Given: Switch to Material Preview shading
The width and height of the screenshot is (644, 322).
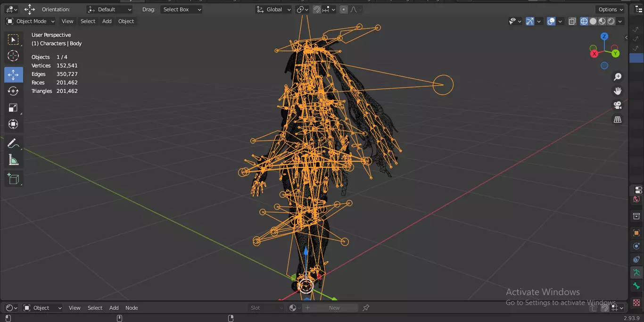Looking at the screenshot, I should (x=602, y=21).
